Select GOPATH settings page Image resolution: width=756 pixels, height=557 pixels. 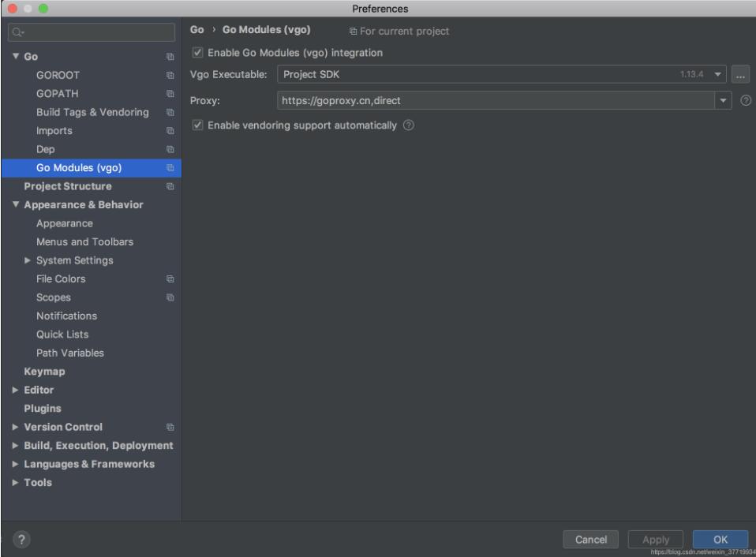[58, 93]
